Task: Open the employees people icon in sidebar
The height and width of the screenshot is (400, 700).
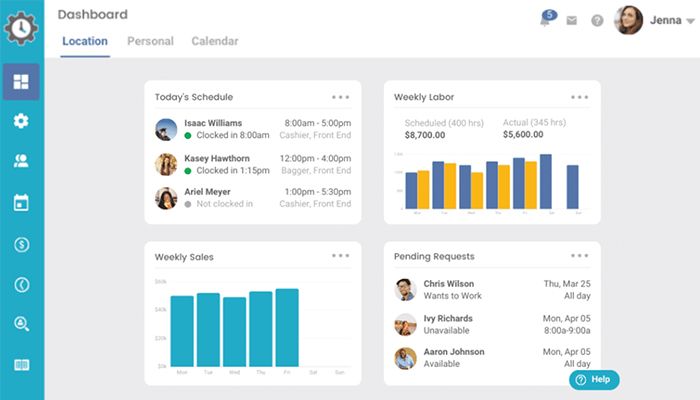Action: tap(21, 161)
